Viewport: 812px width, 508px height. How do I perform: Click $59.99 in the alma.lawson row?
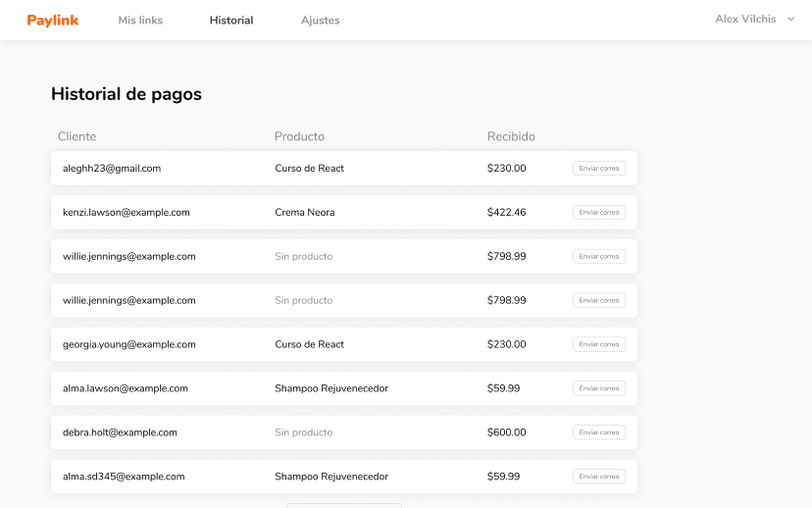(x=503, y=388)
